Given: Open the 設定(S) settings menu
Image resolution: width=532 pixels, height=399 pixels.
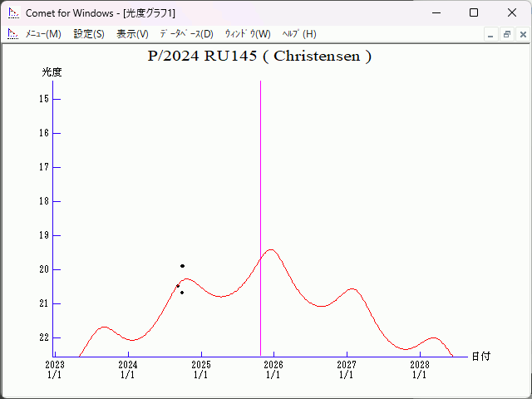Looking at the screenshot, I should [89, 34].
